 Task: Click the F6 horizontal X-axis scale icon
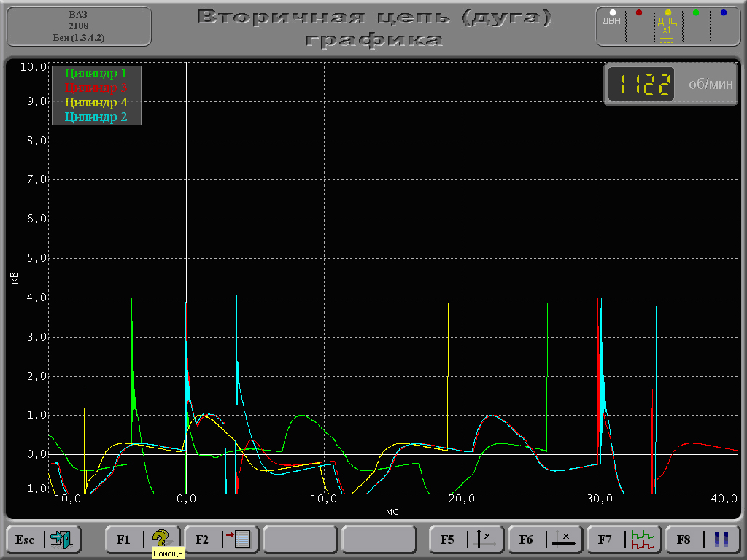pos(562,540)
